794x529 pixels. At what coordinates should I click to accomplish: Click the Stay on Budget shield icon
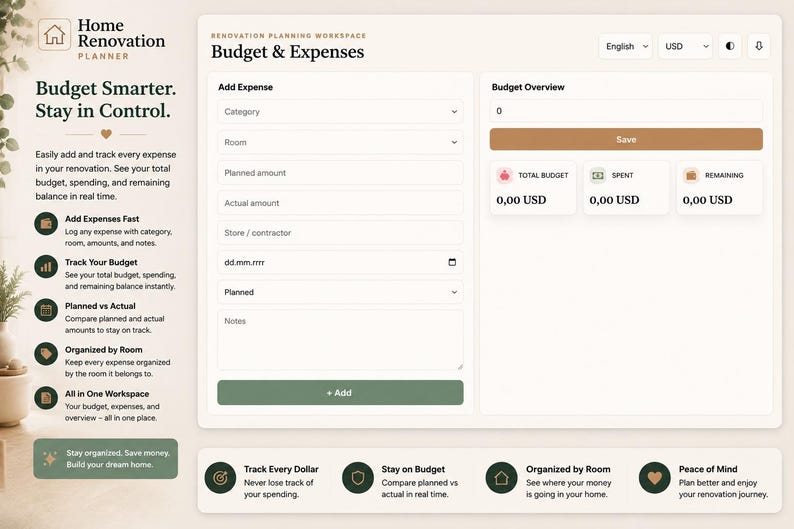358,477
